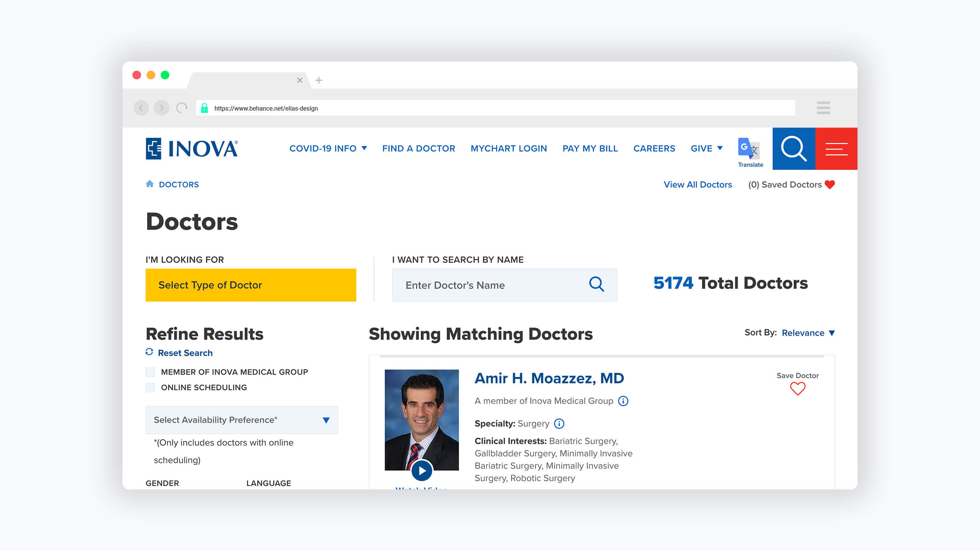980x551 pixels.
Task: Click View All Doctors link
Action: pos(697,185)
